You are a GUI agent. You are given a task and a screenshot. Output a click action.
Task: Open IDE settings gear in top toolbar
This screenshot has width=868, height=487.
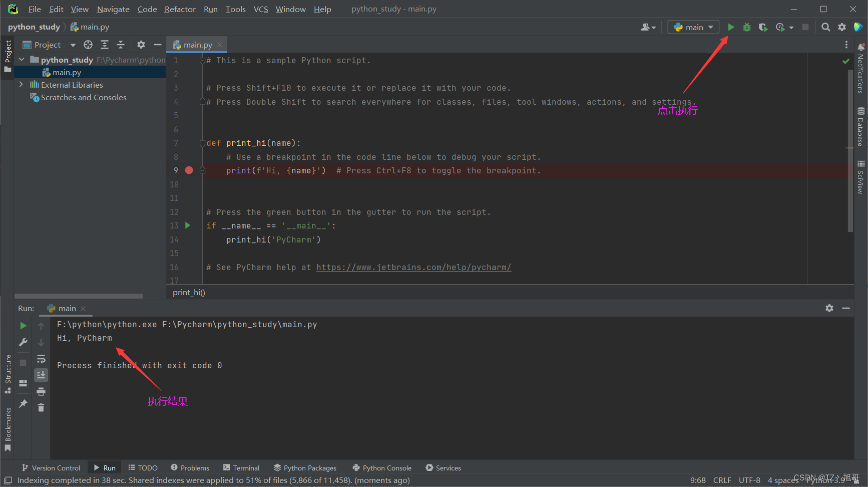842,27
